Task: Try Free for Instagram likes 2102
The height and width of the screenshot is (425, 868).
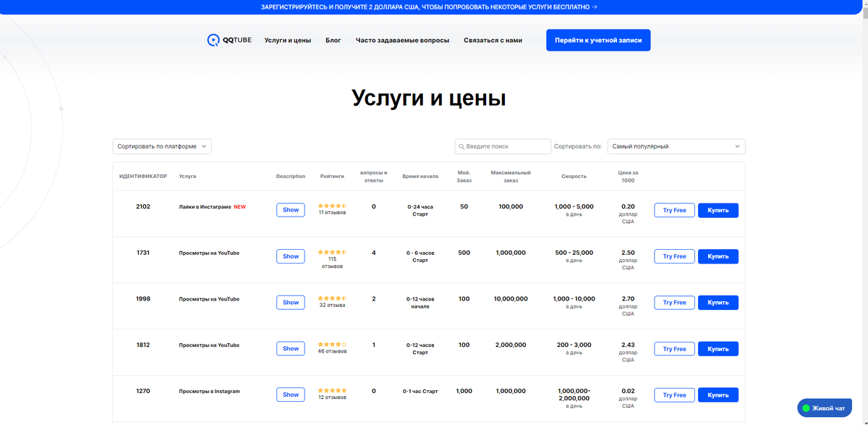Action: pyautogui.click(x=674, y=210)
